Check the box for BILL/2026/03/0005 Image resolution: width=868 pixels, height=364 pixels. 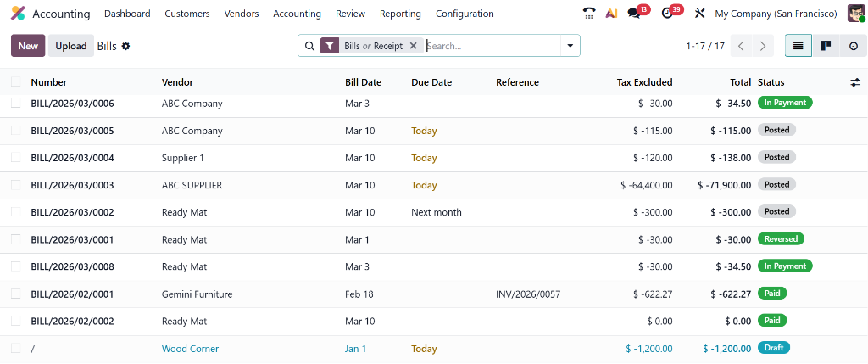click(16, 131)
